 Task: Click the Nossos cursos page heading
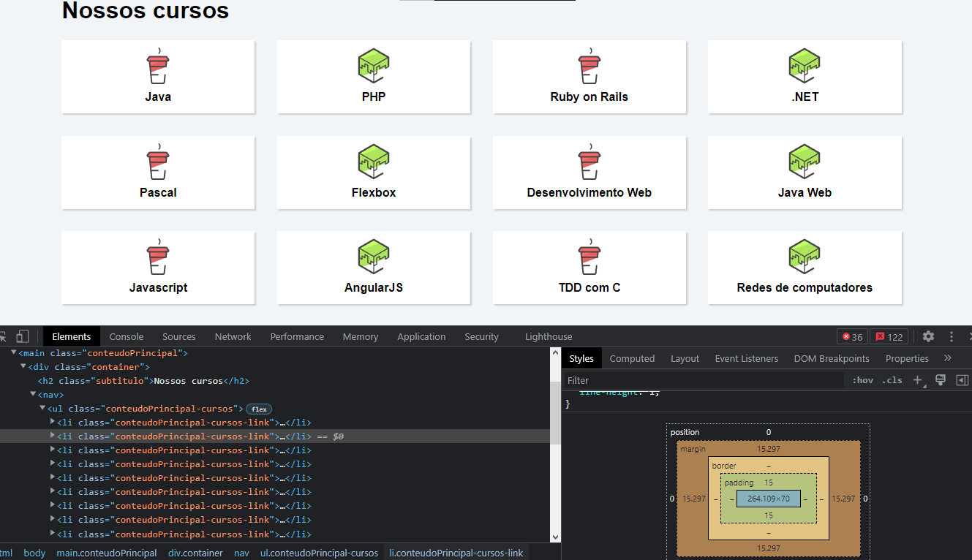pos(146,10)
